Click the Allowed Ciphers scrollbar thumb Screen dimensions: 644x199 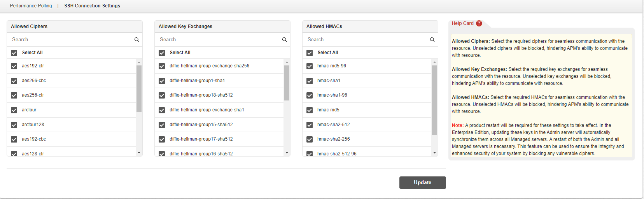click(x=139, y=88)
